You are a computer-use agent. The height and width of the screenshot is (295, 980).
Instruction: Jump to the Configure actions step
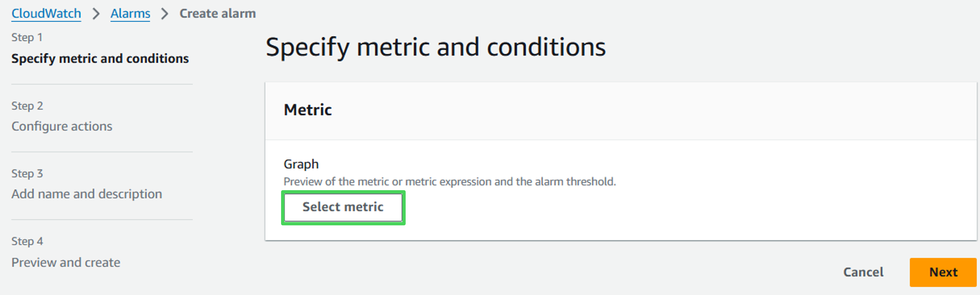click(x=62, y=126)
